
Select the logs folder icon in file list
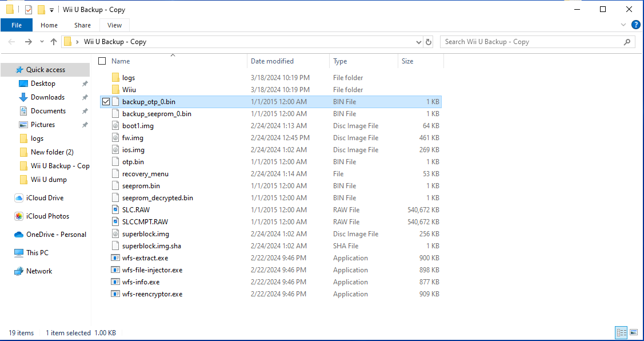tap(115, 78)
